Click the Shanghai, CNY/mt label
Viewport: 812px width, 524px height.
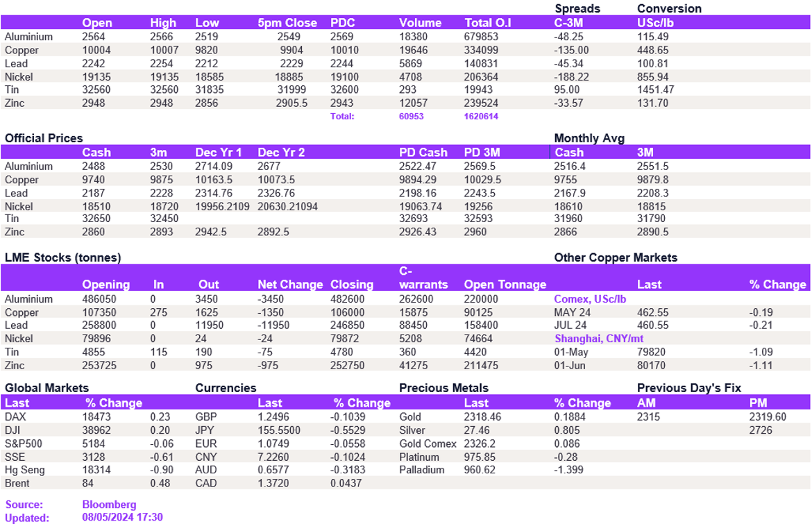[599, 339]
